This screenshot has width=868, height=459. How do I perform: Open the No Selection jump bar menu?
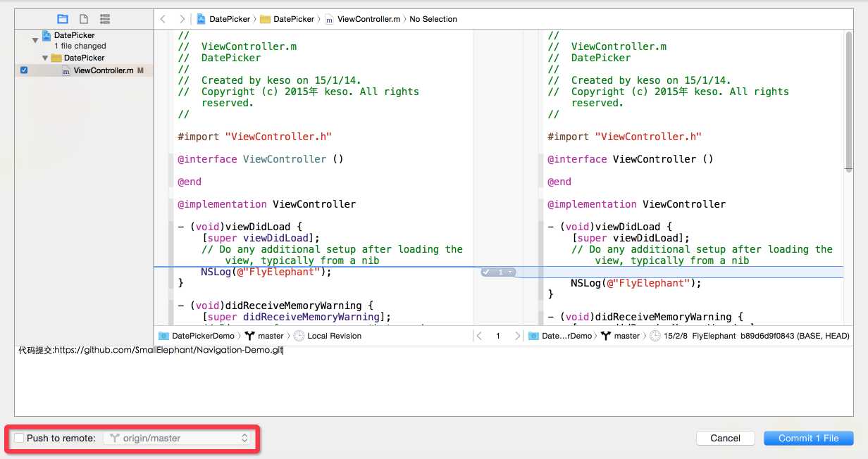click(x=433, y=19)
